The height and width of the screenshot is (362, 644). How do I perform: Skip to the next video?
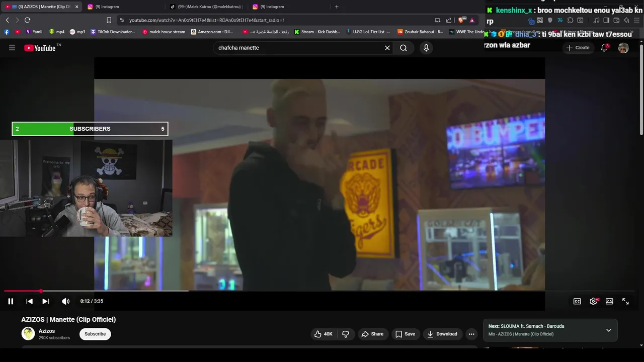45,301
